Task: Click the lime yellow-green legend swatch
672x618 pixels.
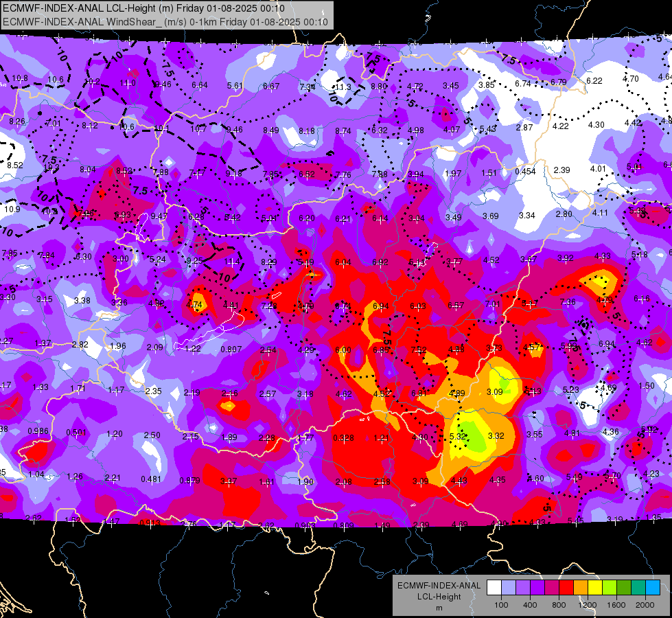Action: (x=610, y=587)
